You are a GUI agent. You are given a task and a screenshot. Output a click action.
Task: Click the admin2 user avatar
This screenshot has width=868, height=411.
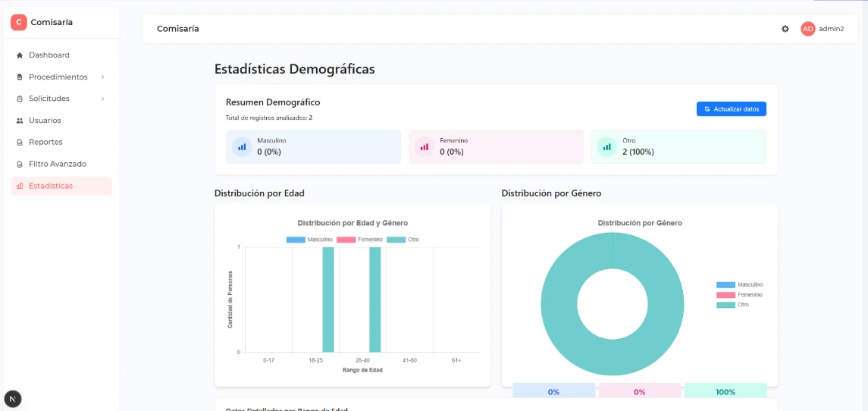(808, 29)
